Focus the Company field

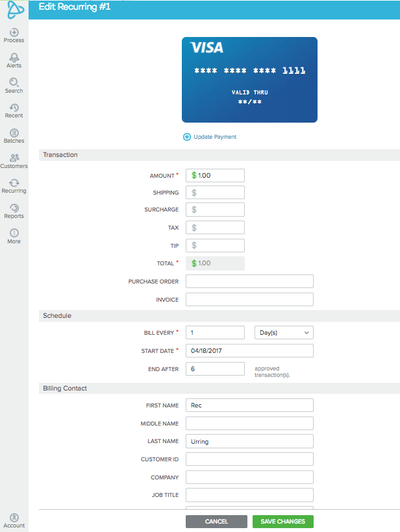tap(249, 478)
